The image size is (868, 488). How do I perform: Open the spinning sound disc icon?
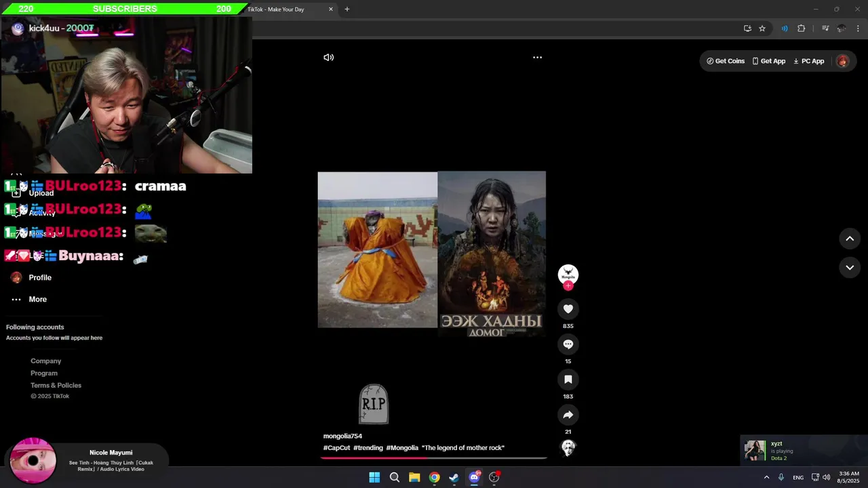[x=568, y=447]
